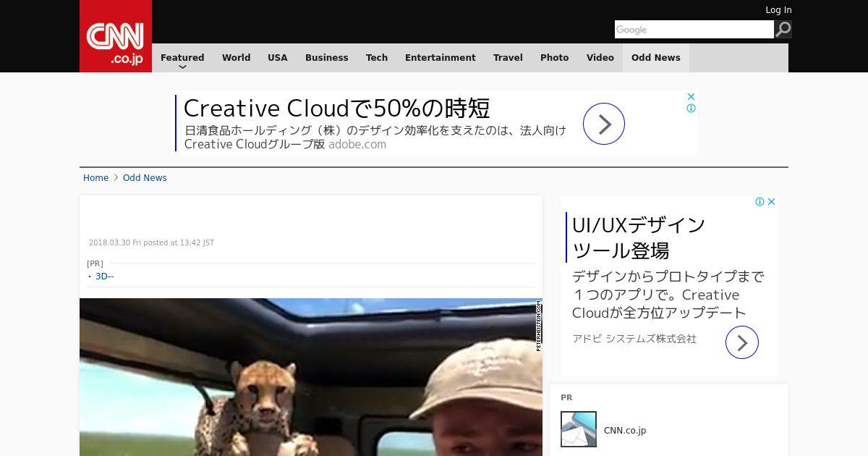The width and height of the screenshot is (868, 456).
Task: Open the Tech section
Action: tap(377, 58)
